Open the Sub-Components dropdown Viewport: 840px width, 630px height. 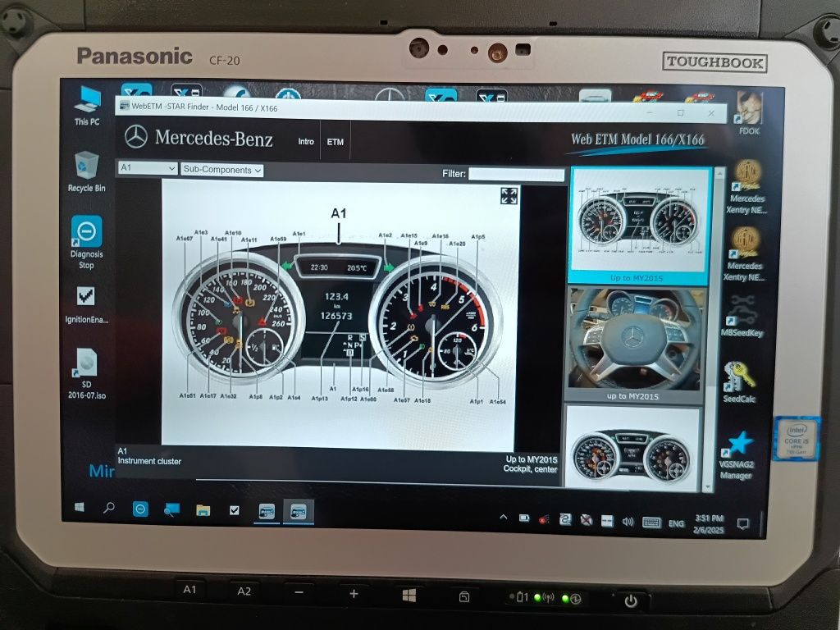(221, 170)
